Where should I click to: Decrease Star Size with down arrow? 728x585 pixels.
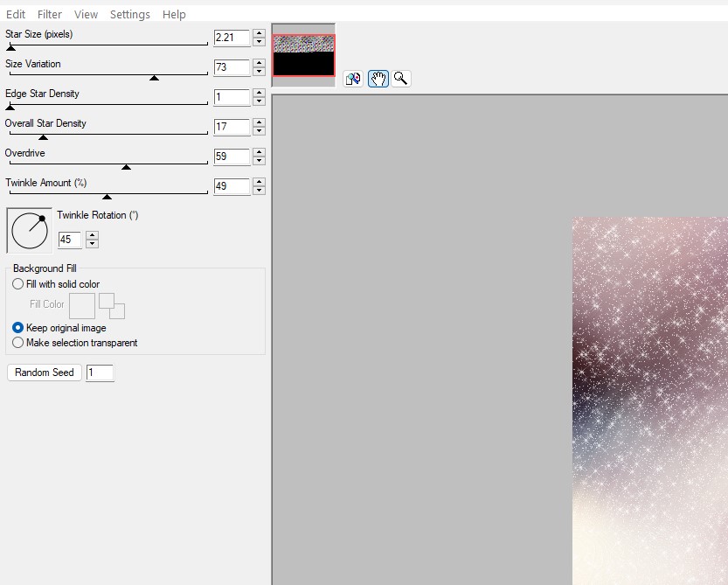259,42
